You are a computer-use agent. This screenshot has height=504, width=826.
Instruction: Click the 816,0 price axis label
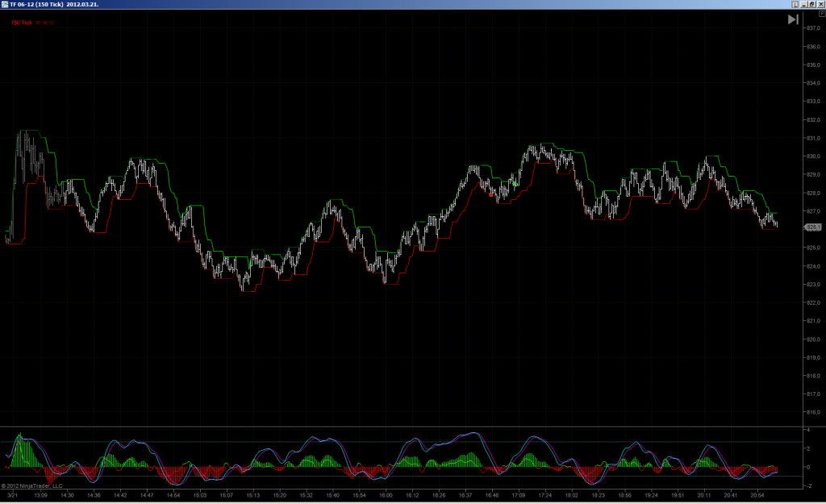coord(813,412)
